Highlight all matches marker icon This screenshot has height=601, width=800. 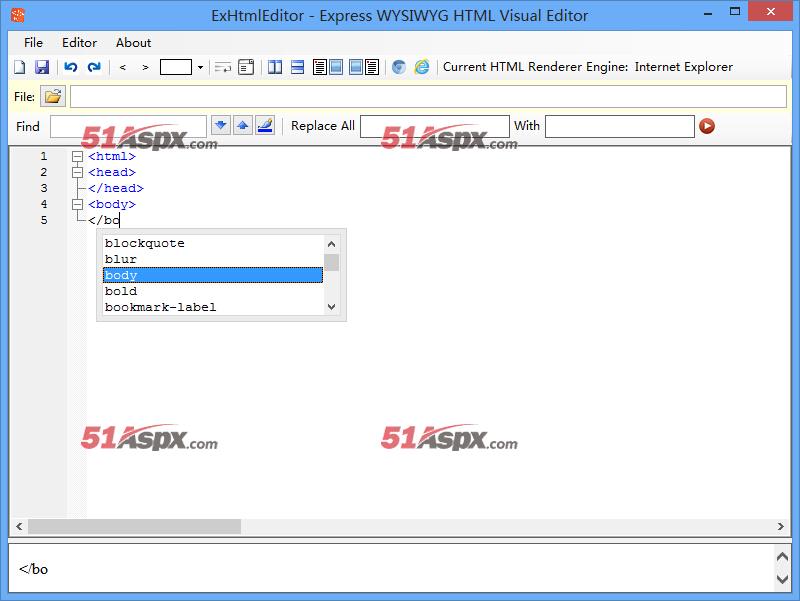(x=265, y=125)
